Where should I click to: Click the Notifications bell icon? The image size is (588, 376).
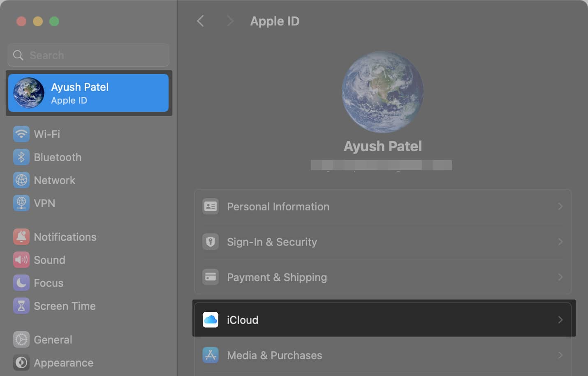click(21, 237)
